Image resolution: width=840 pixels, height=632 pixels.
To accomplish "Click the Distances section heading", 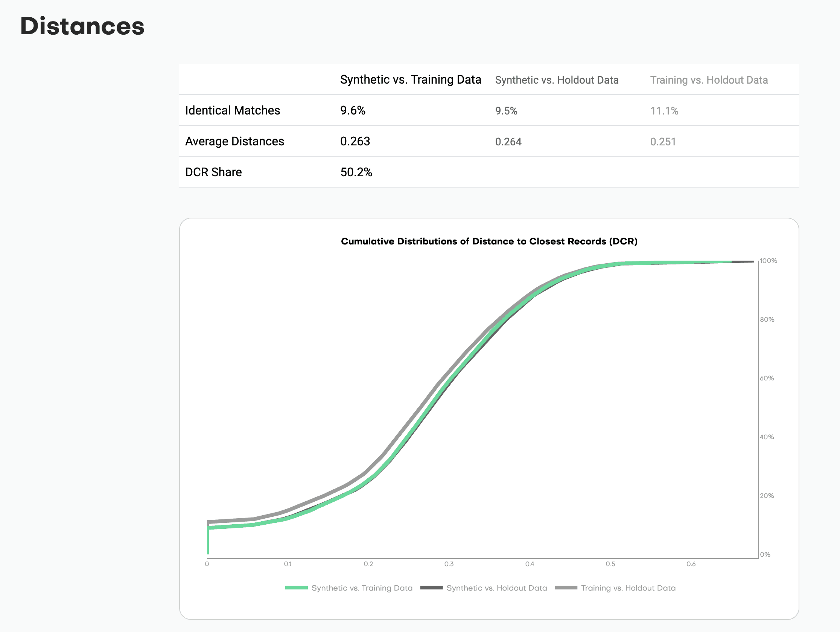I will (82, 26).
